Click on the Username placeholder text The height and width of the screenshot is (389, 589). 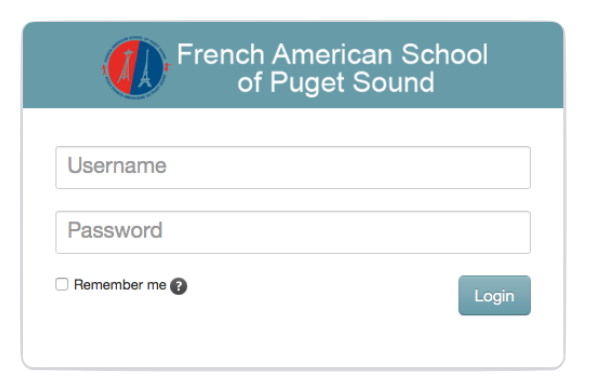[117, 166]
